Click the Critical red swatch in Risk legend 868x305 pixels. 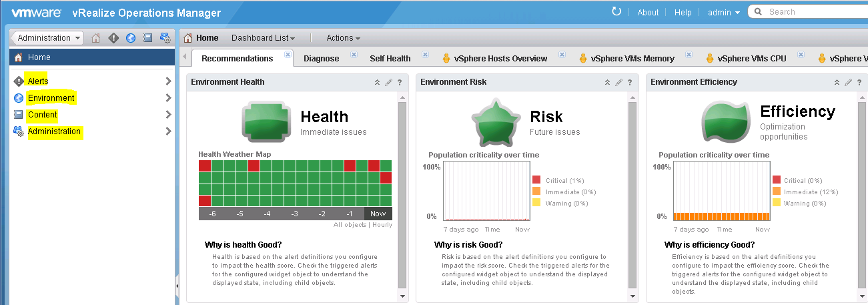click(536, 180)
